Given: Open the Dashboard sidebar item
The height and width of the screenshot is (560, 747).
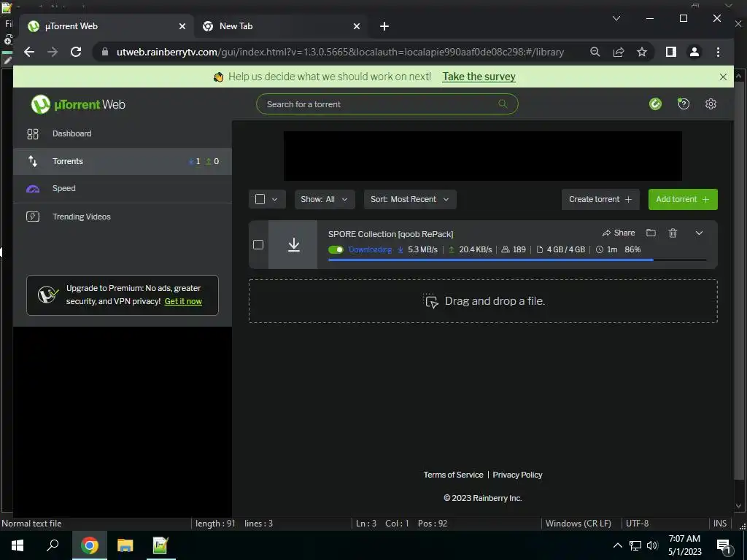Looking at the screenshot, I should click(123, 134).
